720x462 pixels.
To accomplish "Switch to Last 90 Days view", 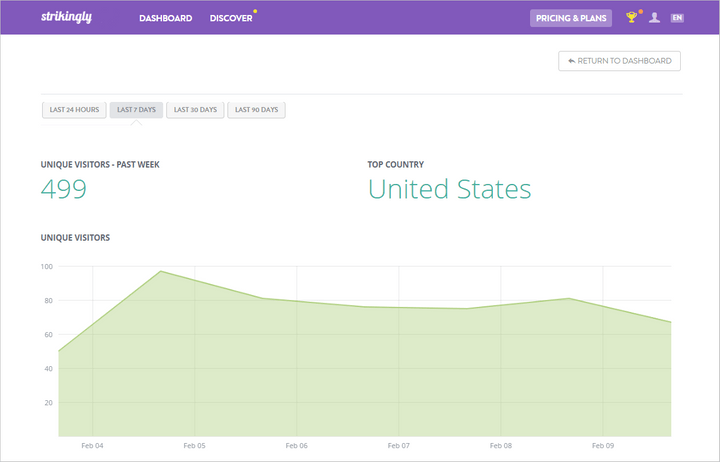I will (x=256, y=109).
